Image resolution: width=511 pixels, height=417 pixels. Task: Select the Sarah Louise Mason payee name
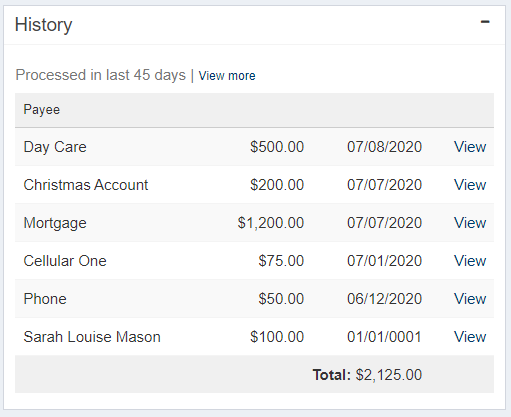click(x=92, y=337)
